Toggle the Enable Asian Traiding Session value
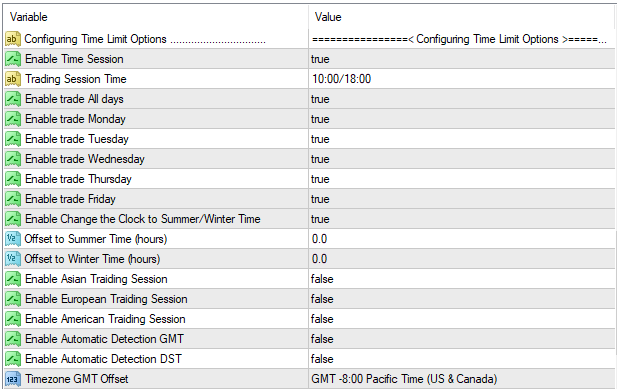The height and width of the screenshot is (389, 617). 462,279
